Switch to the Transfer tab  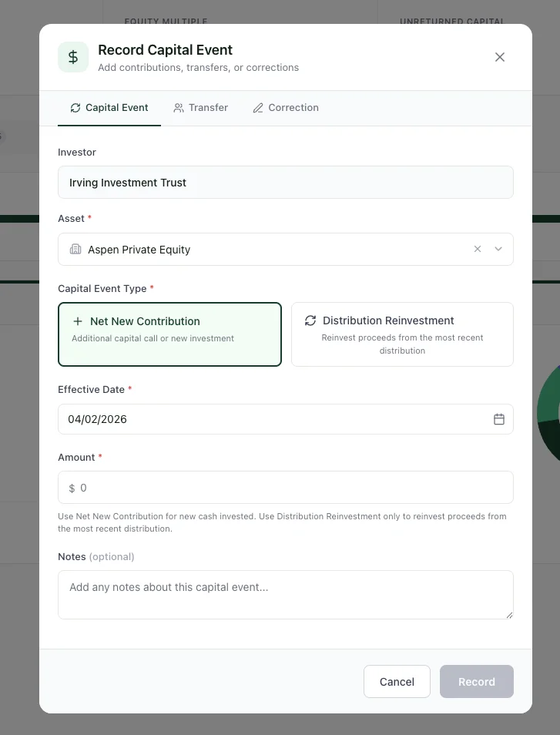coord(200,108)
